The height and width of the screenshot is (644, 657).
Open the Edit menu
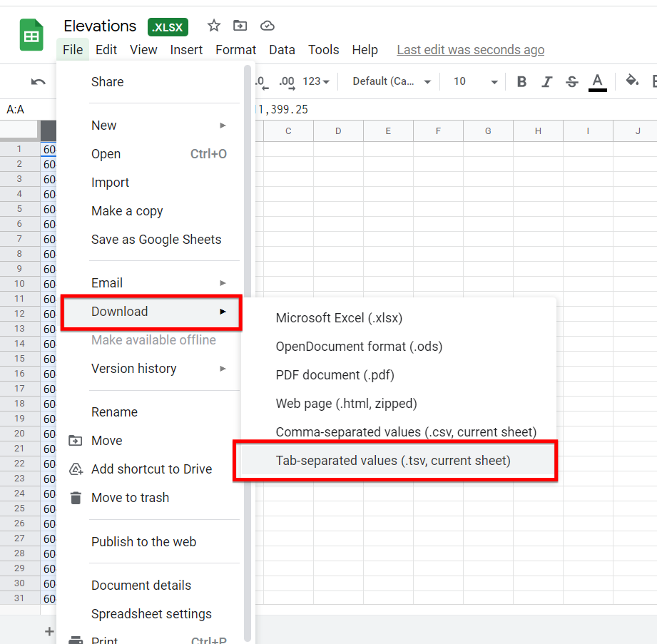pos(106,50)
